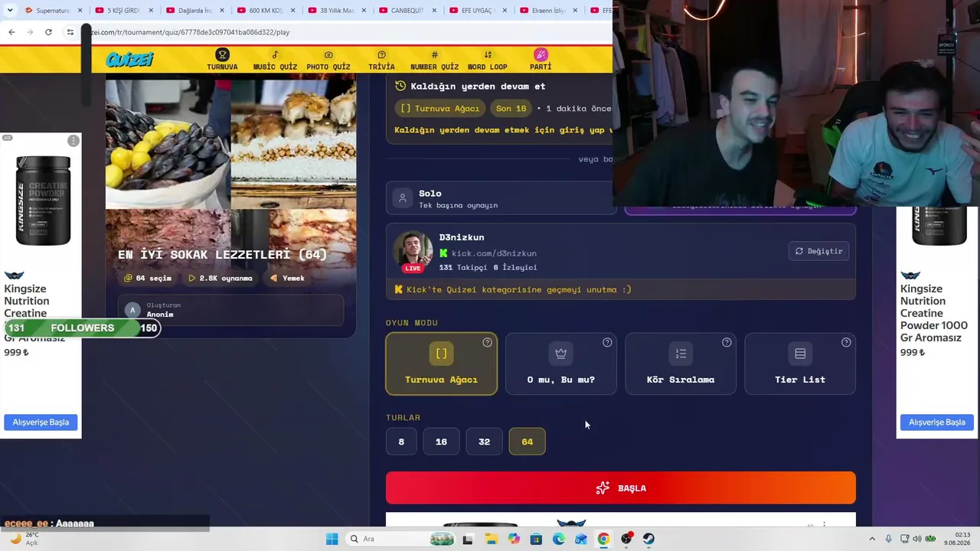Viewport: 980px width, 551px height.
Task: Open the kick.com/d3nizkun channel link
Action: click(x=494, y=253)
